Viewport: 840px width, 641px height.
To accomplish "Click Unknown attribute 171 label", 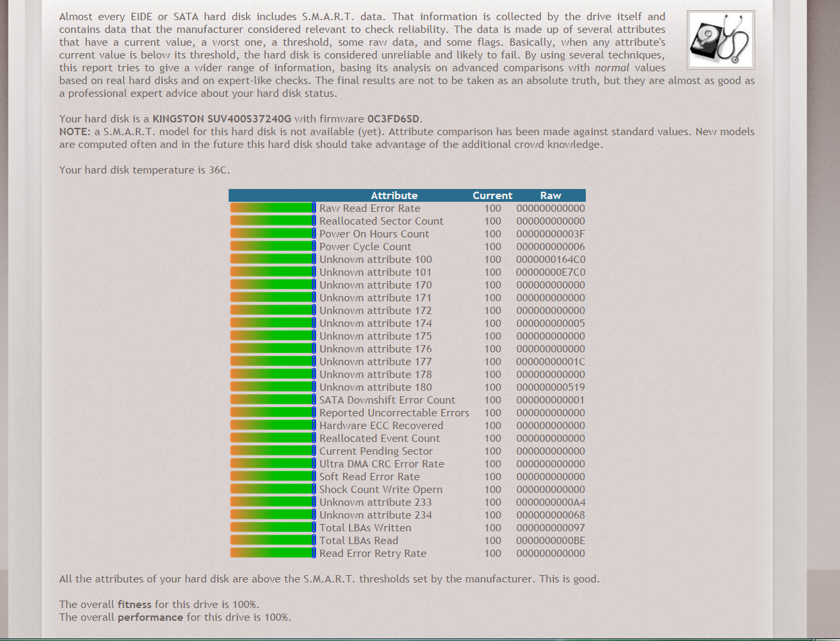I will pyautogui.click(x=375, y=298).
